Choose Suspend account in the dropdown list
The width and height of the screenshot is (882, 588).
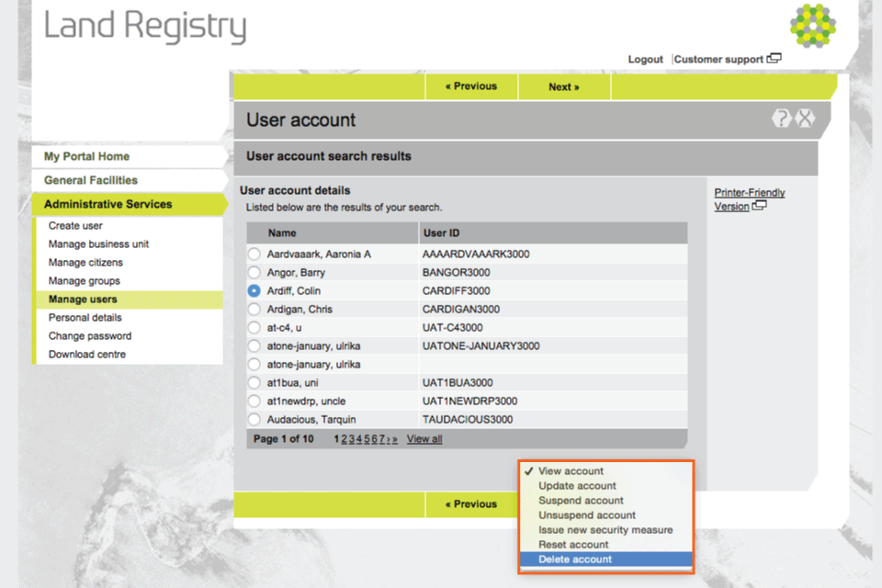point(581,501)
